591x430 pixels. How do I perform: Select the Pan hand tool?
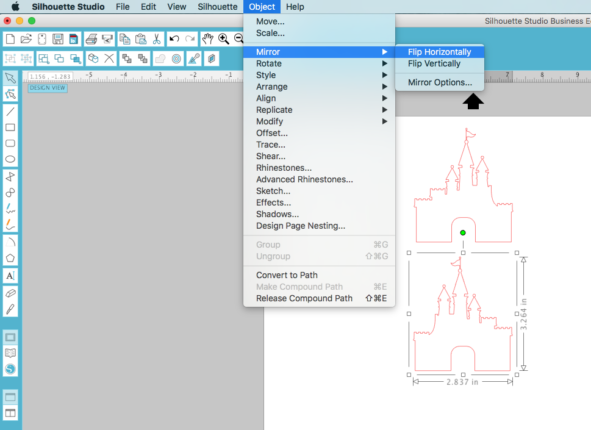208,39
